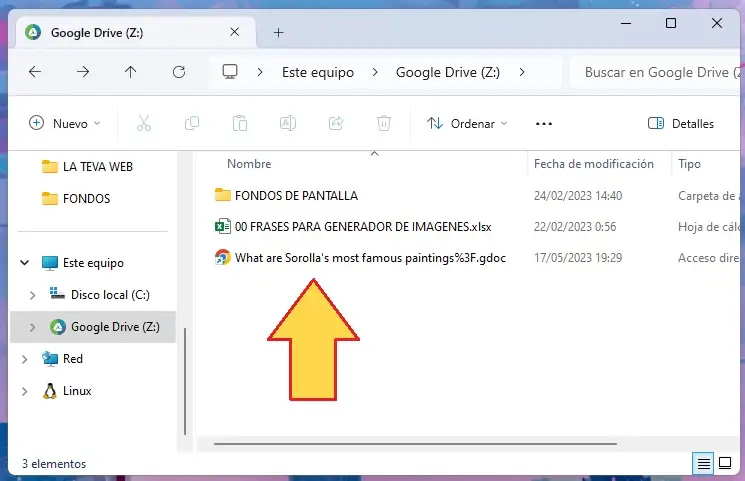
Task: Go up one folder level
Action: (130, 72)
